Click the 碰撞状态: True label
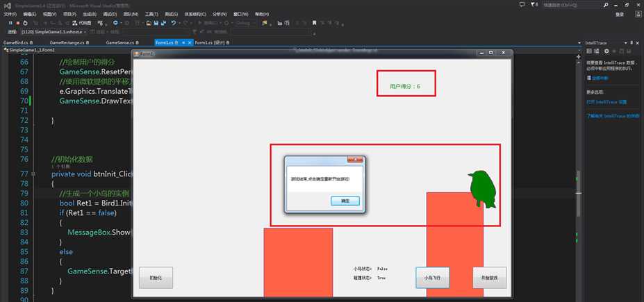 [x=370, y=278]
